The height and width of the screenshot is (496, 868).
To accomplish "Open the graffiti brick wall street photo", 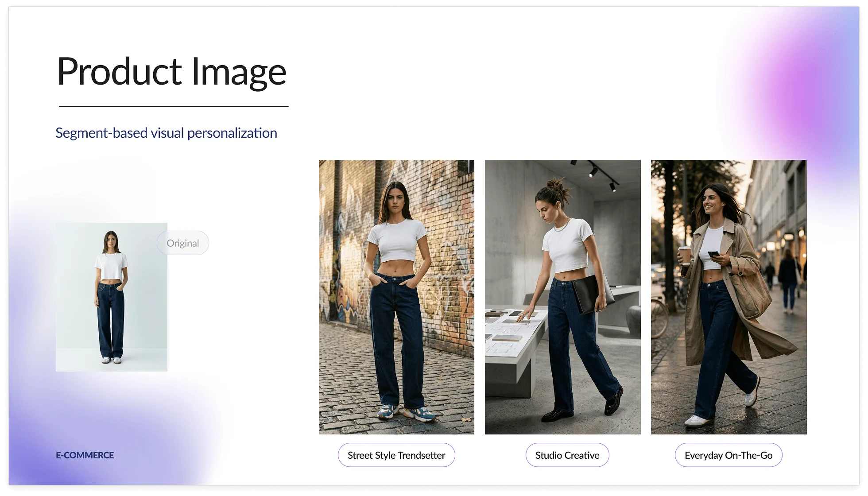I will (396, 297).
